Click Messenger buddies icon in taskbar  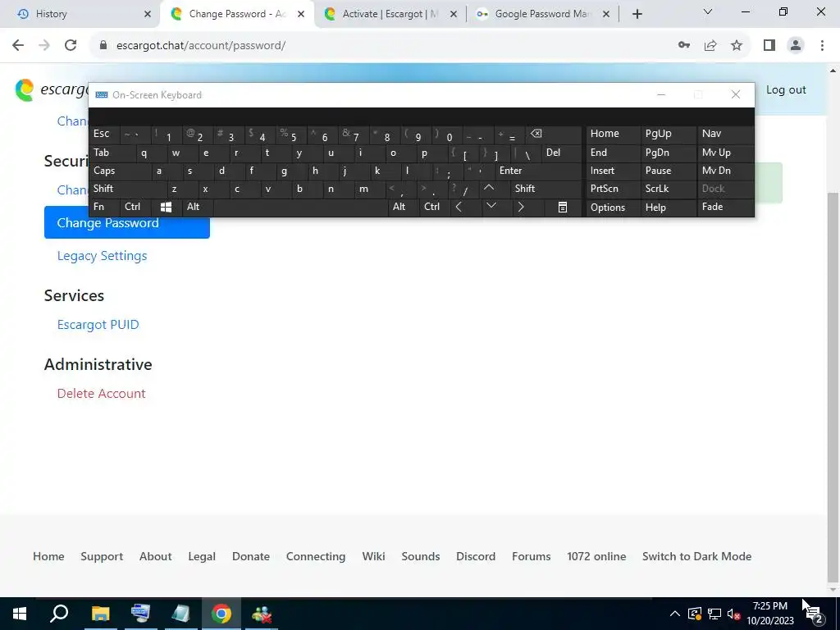[x=262, y=614]
